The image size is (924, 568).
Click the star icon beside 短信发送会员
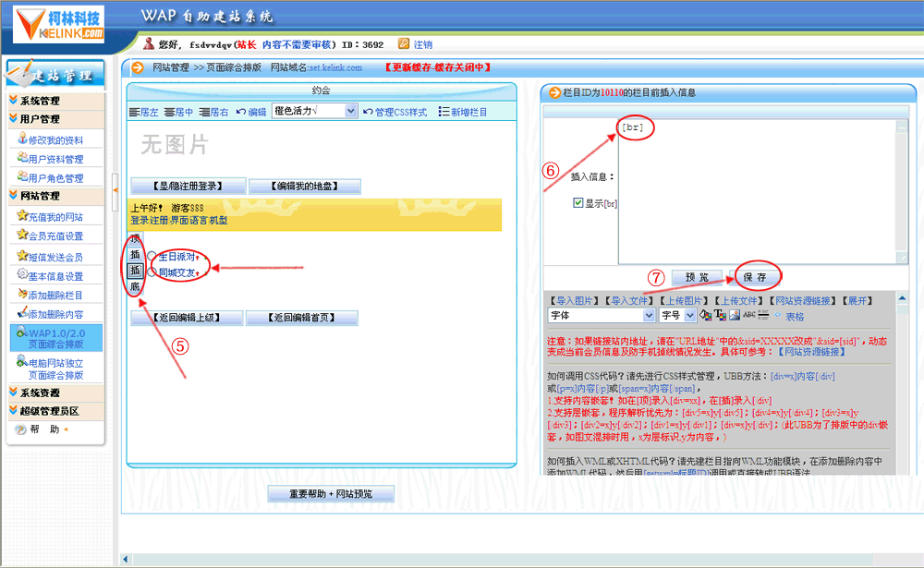click(x=22, y=255)
